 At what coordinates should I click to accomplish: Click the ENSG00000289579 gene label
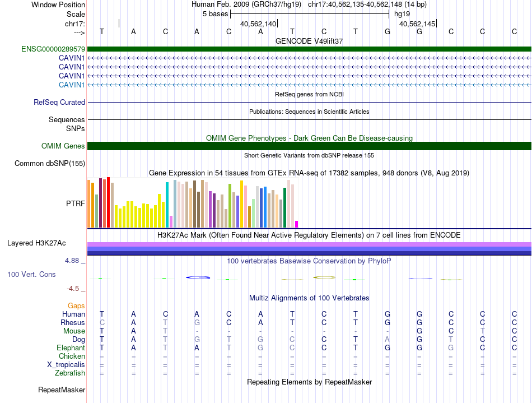tap(53, 49)
